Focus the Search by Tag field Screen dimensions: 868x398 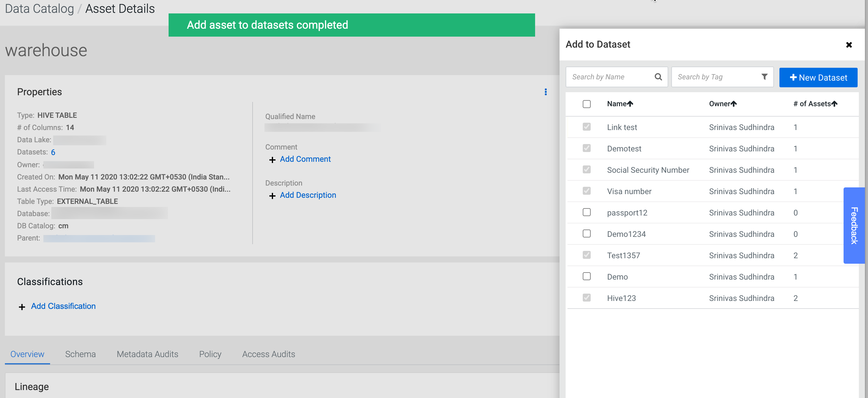pyautogui.click(x=722, y=77)
